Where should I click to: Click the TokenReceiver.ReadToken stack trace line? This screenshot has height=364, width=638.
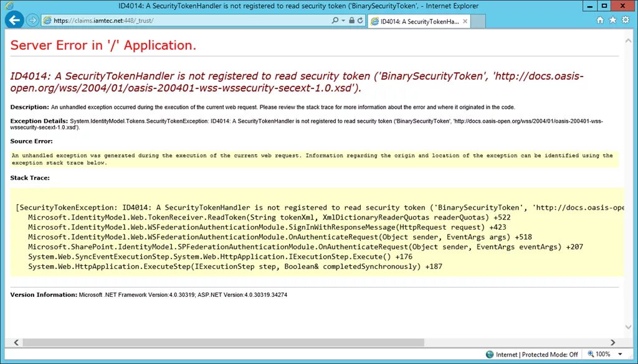click(x=269, y=217)
